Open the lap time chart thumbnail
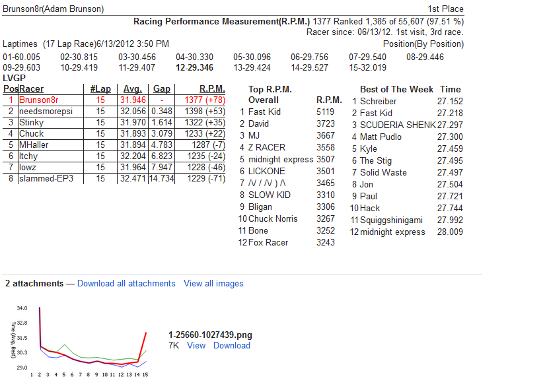 [x=79, y=341]
